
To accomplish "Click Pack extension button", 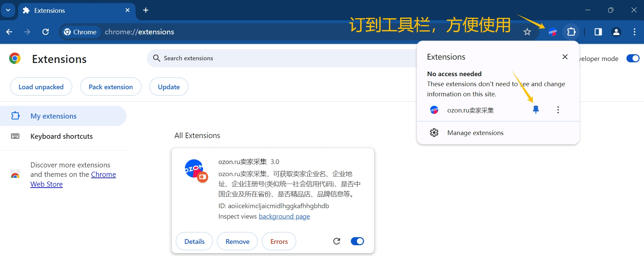I will (x=111, y=87).
